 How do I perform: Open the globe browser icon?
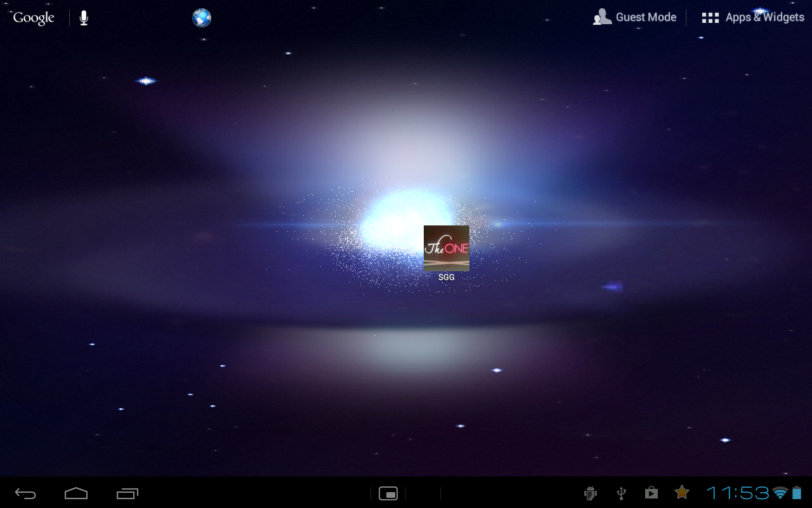coord(202,18)
